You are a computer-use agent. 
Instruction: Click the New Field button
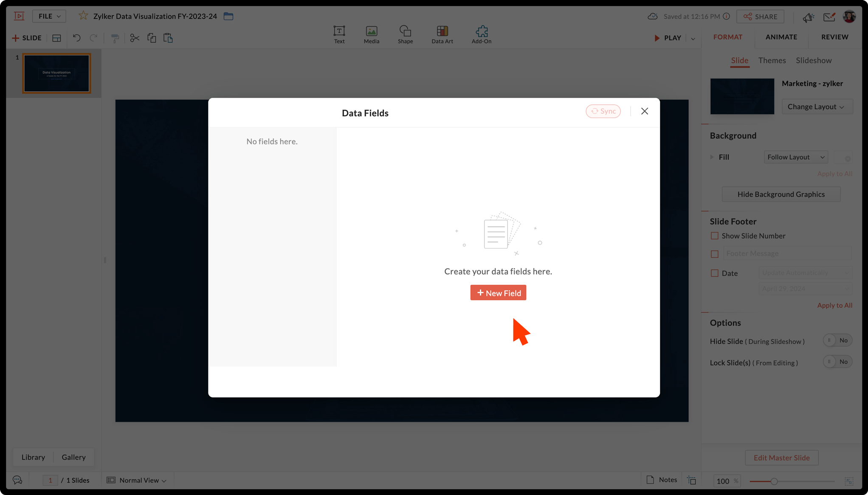click(x=498, y=293)
